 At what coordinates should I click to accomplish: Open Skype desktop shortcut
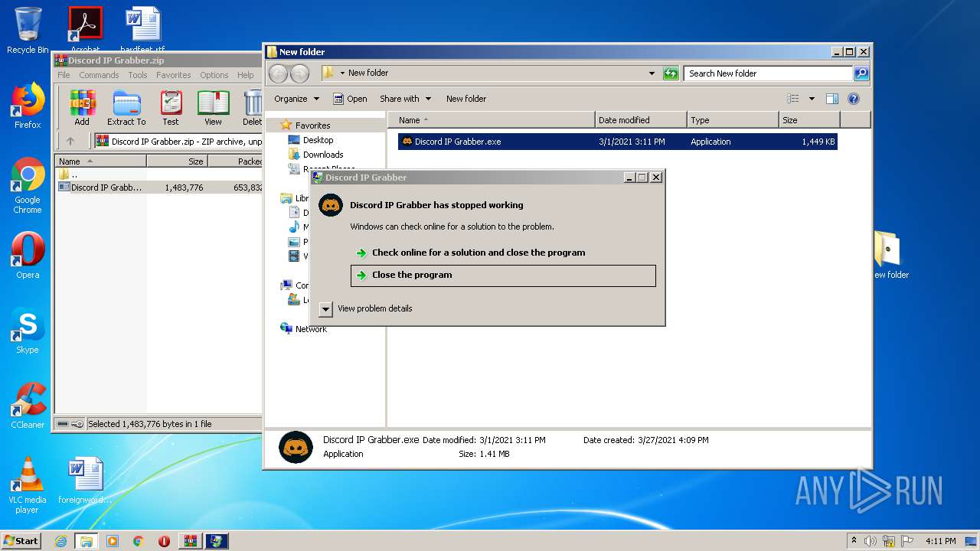[x=28, y=331]
